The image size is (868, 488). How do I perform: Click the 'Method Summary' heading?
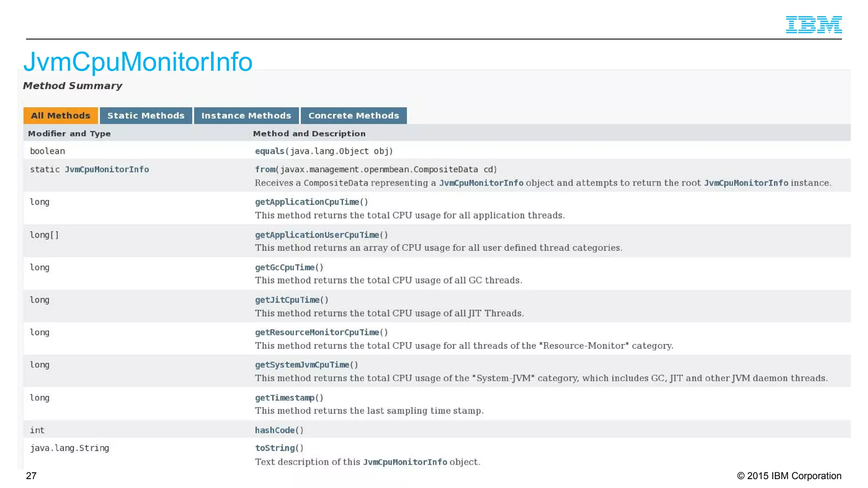pyautogui.click(x=72, y=86)
